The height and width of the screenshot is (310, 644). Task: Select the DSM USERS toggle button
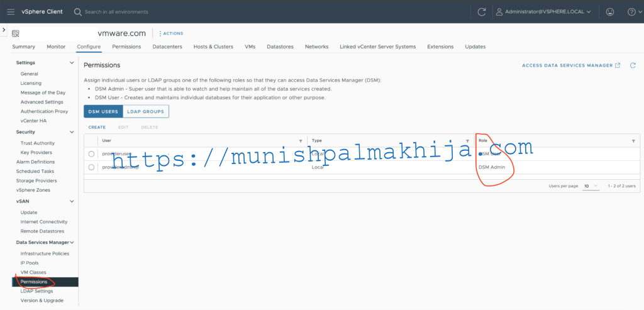pos(104,112)
